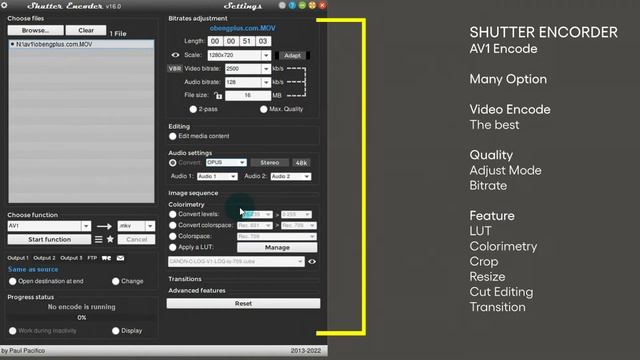Switch to the Output 1 tab
The image size is (640, 360).
(x=18, y=258)
